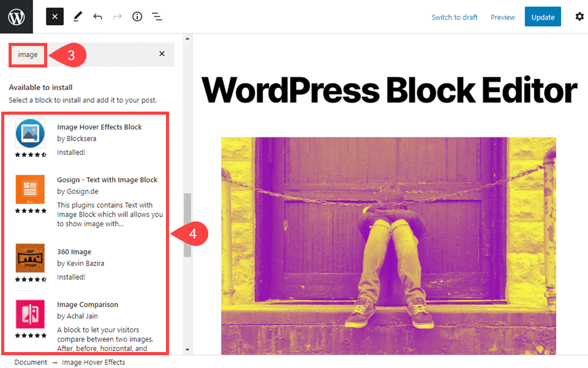
Task: Click the Switch to draft link
Action: 454,17
